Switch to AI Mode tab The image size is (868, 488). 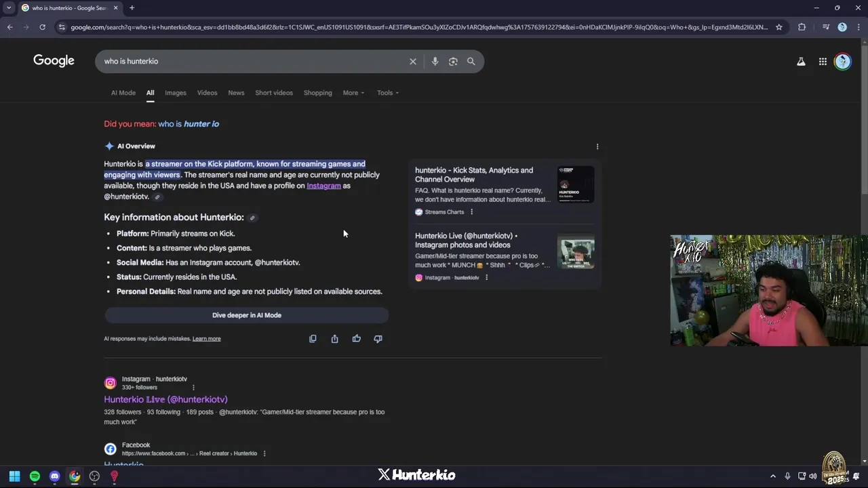tap(123, 93)
